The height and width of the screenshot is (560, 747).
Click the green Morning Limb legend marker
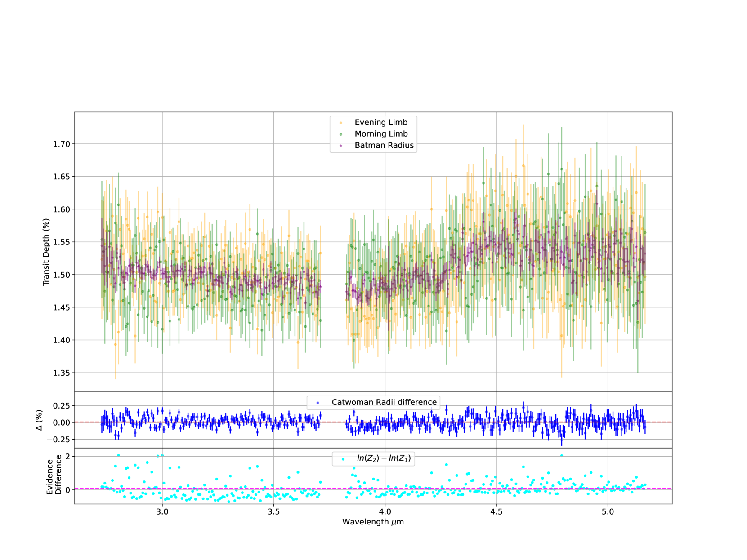[x=341, y=134]
